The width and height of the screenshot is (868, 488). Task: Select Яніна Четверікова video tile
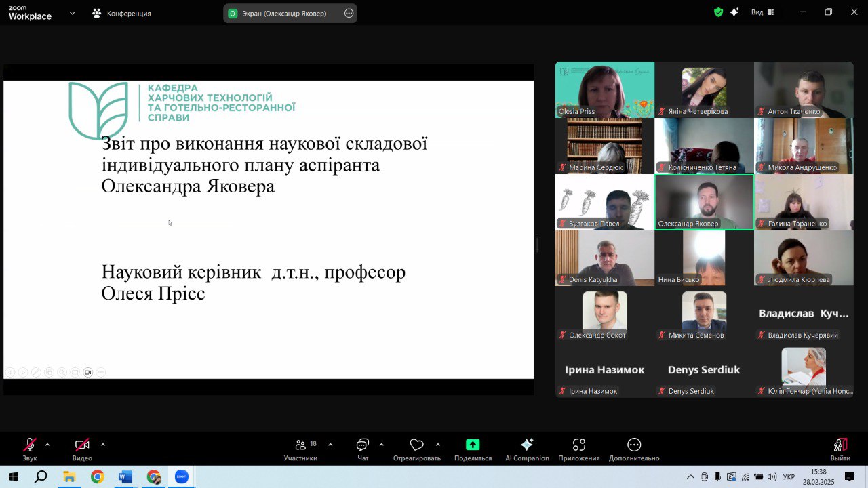(704, 89)
